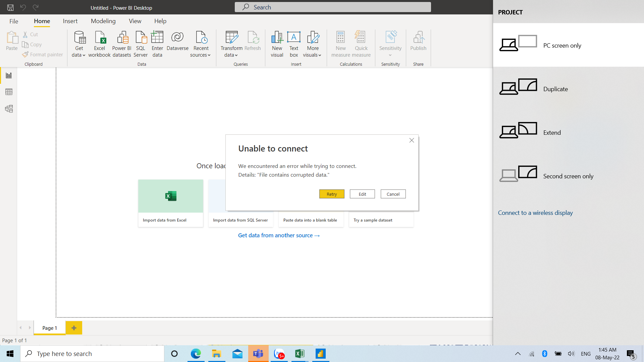Switch to the Home ribbon tab

tap(42, 21)
